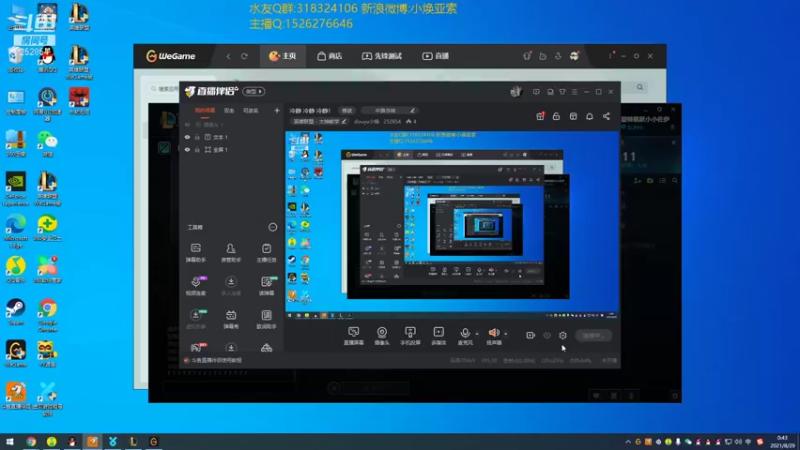Open hamburger menu in 直播伴侣 title bar
The width and height of the screenshot is (800, 450).
pos(574,92)
